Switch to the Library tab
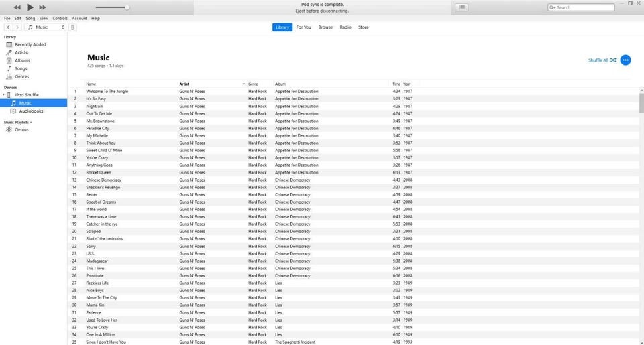Image resolution: width=644 pixels, height=345 pixels. coord(282,27)
